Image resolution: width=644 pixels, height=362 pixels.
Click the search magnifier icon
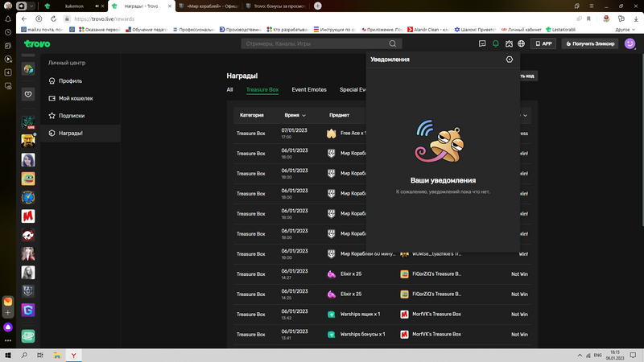tap(394, 43)
